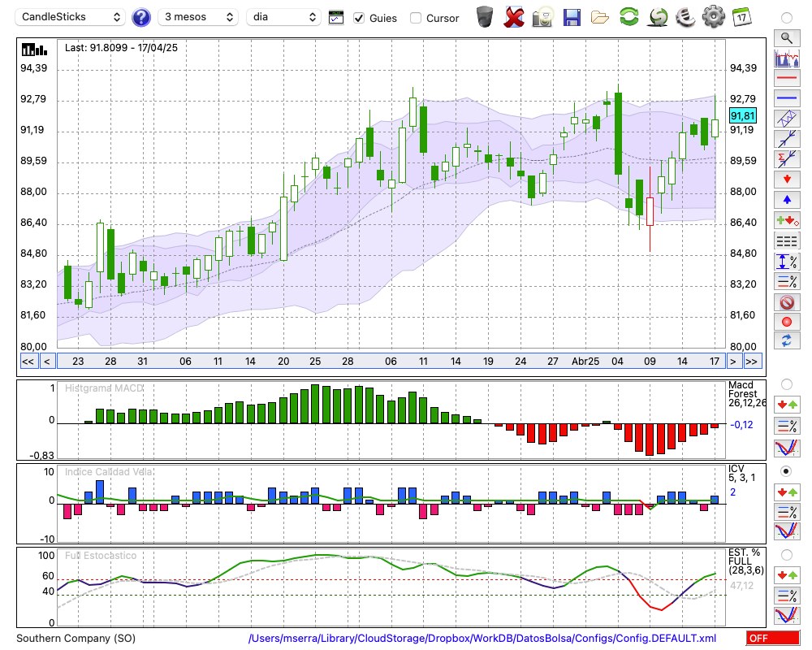
Task: Click the silver euro currency icon
Action: tap(685, 16)
